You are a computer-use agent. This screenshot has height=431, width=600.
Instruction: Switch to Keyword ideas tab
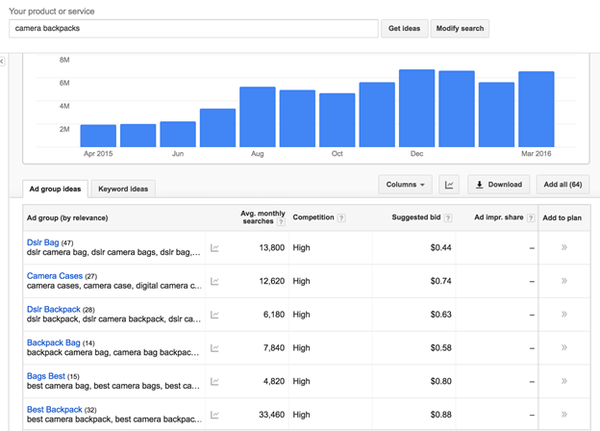pyautogui.click(x=125, y=188)
